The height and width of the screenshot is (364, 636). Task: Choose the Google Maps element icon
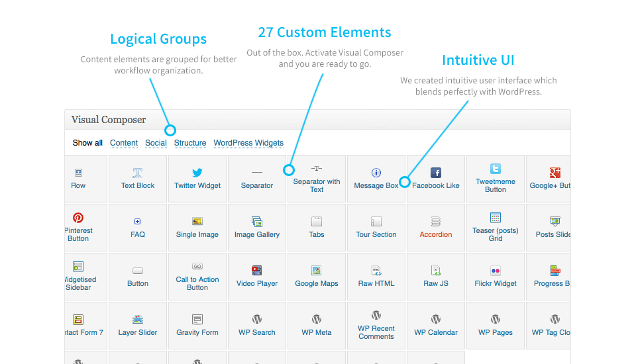tap(317, 271)
